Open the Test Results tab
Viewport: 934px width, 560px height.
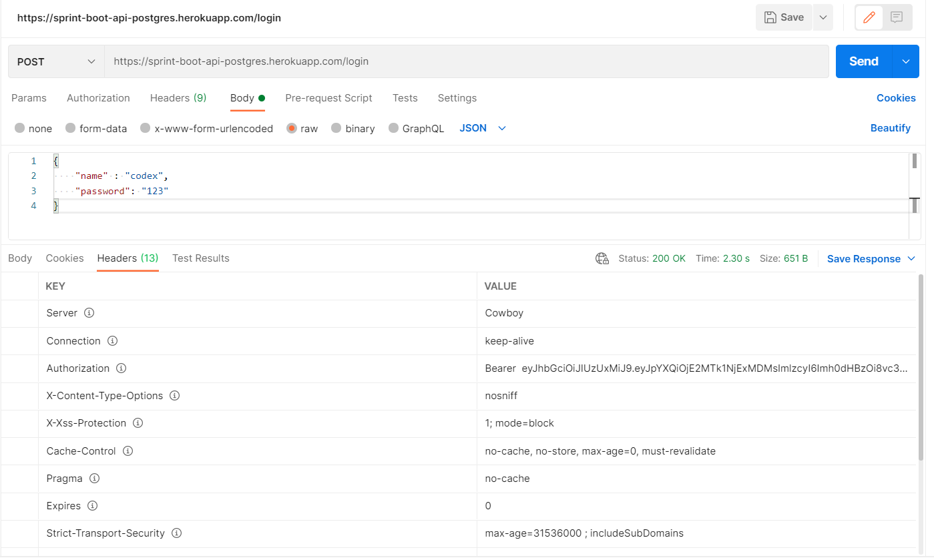click(x=200, y=258)
